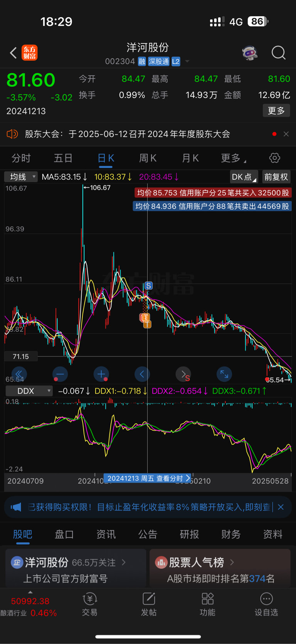The width and height of the screenshot is (296, 644).
Task: Expand stock switcher arrow beside L2
Action: coord(187,61)
